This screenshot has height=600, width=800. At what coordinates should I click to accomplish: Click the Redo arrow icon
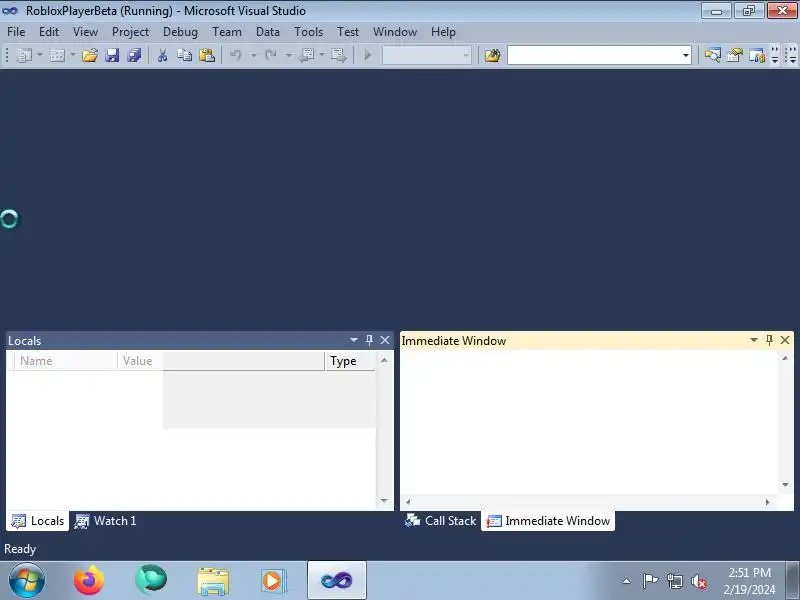tap(270, 55)
